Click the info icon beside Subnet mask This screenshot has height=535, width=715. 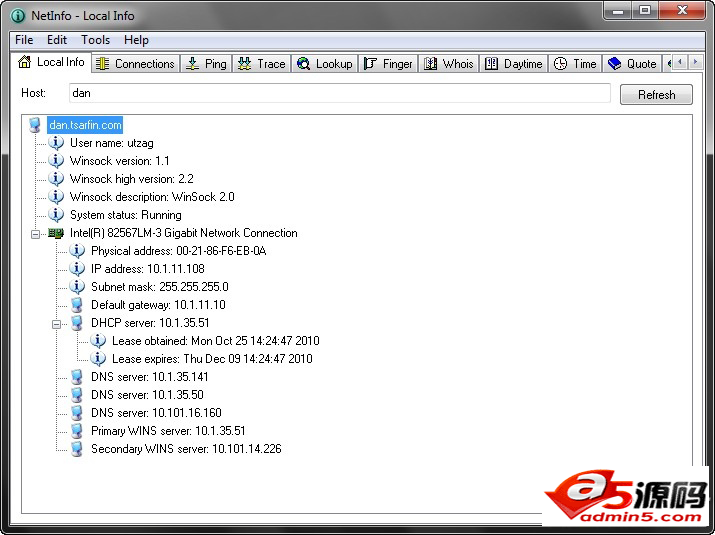(x=77, y=286)
